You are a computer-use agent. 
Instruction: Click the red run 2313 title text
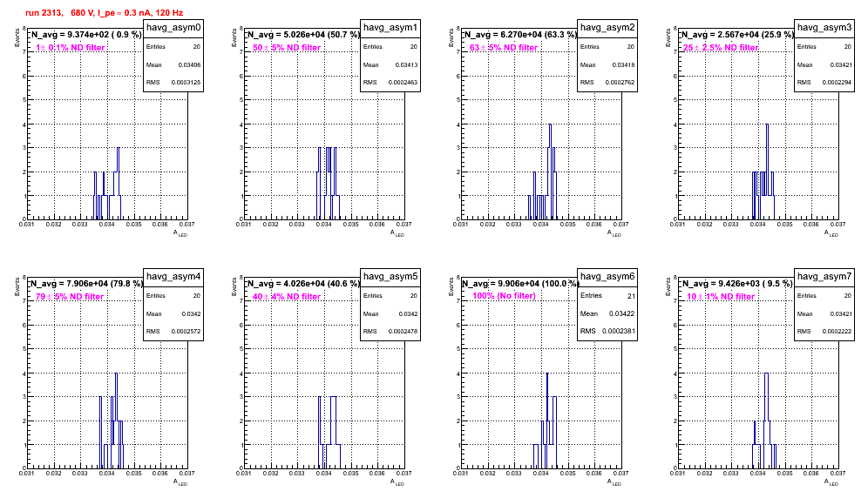104,13
